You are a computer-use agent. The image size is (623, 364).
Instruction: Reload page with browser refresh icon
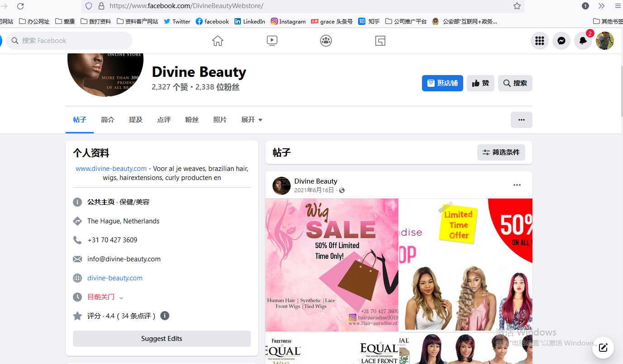pyautogui.click(x=20, y=6)
